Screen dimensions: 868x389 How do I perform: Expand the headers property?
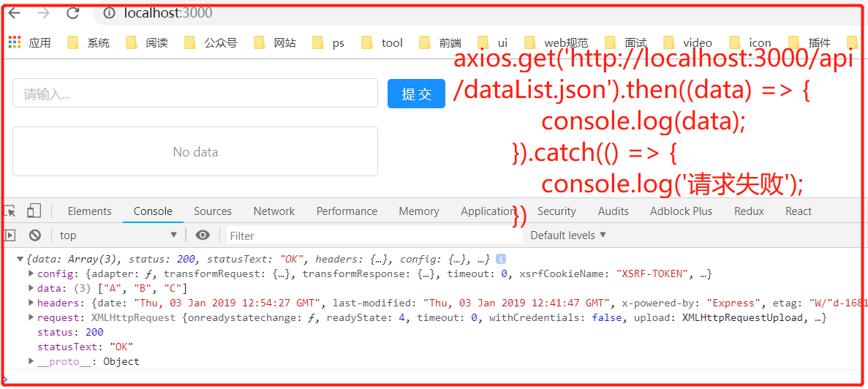pos(31,303)
